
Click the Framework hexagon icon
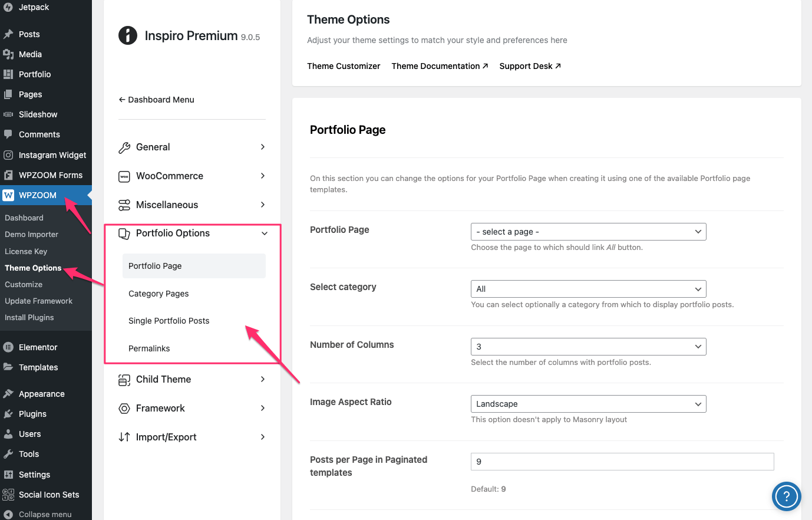124,409
